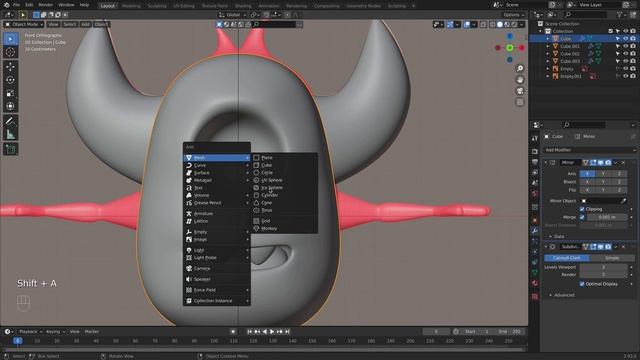Select the Annotate pencil tool
Screen dimensions: 640x360
pos(10,121)
